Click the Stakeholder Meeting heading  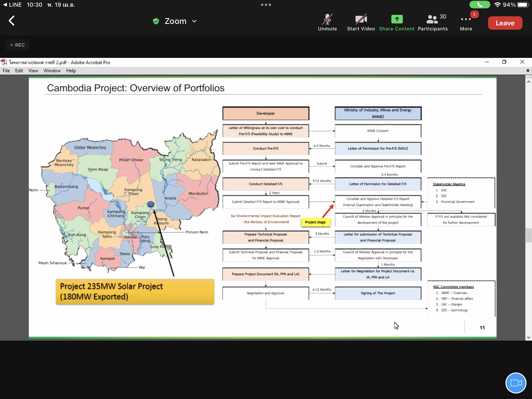(449, 184)
